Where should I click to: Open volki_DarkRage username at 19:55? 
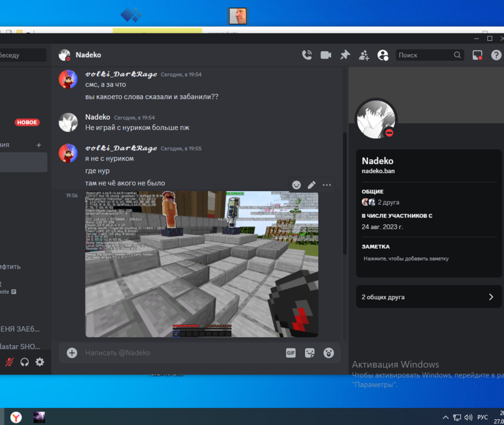pyautogui.click(x=121, y=148)
